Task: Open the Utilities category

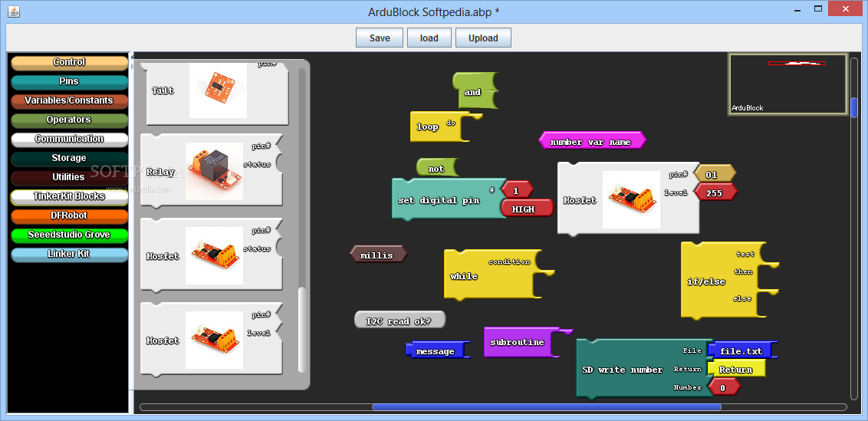Action: [x=69, y=177]
